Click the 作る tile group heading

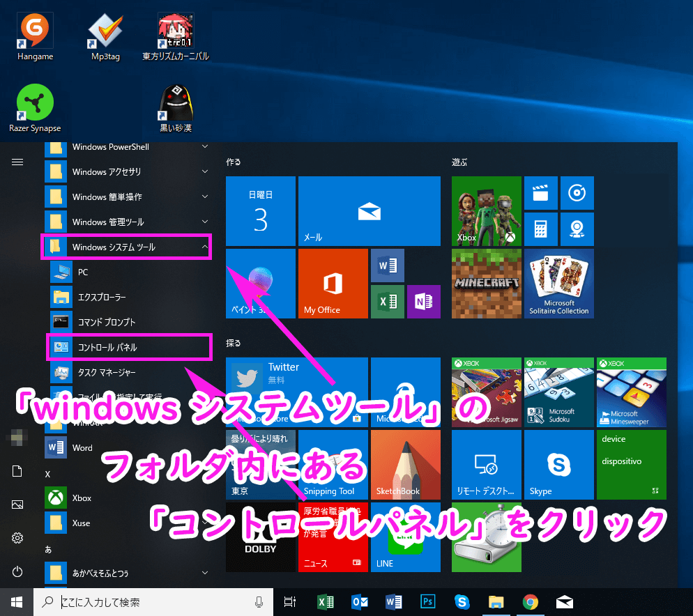[234, 162]
